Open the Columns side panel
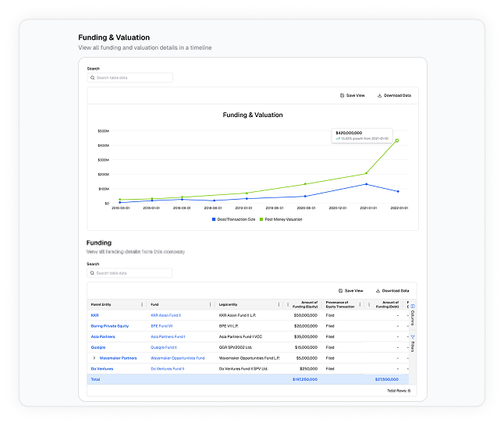Viewport: 504px width, 426px height. (412, 314)
